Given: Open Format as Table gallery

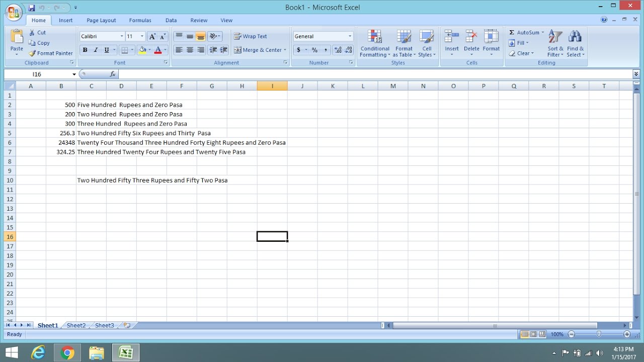Looking at the screenshot, I should pos(404,43).
